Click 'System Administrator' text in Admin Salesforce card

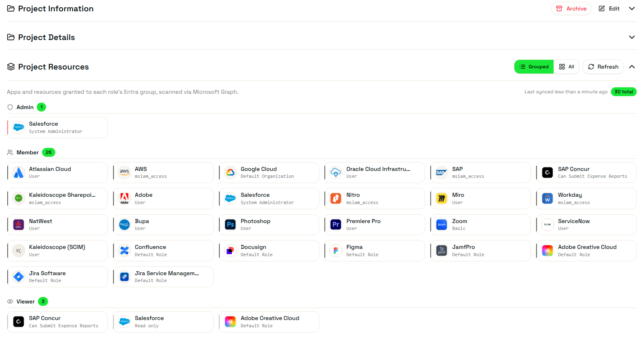55,131
